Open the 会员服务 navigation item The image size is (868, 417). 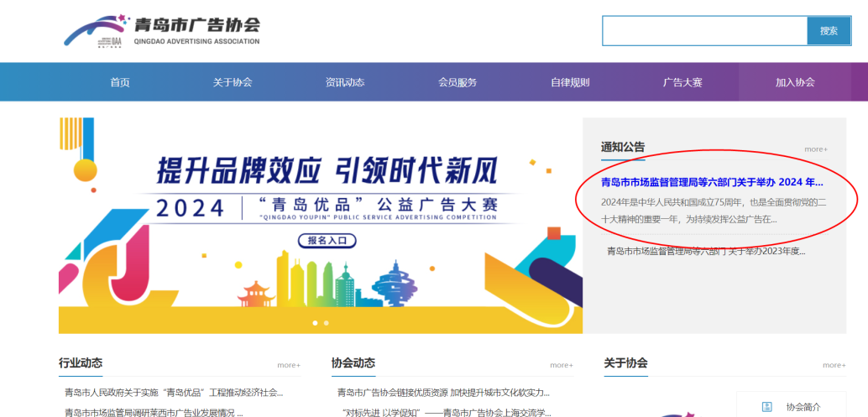pyautogui.click(x=458, y=82)
